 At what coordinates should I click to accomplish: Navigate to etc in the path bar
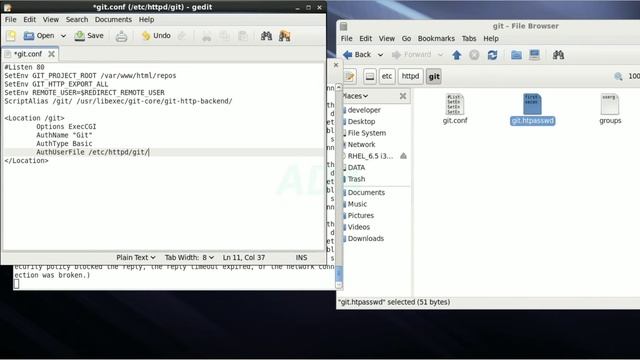point(387,76)
